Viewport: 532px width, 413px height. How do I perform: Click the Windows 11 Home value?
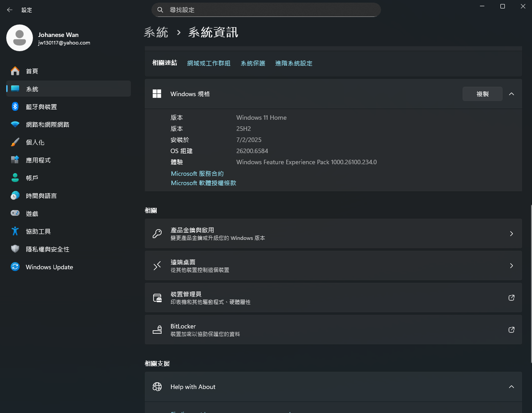[x=261, y=117]
